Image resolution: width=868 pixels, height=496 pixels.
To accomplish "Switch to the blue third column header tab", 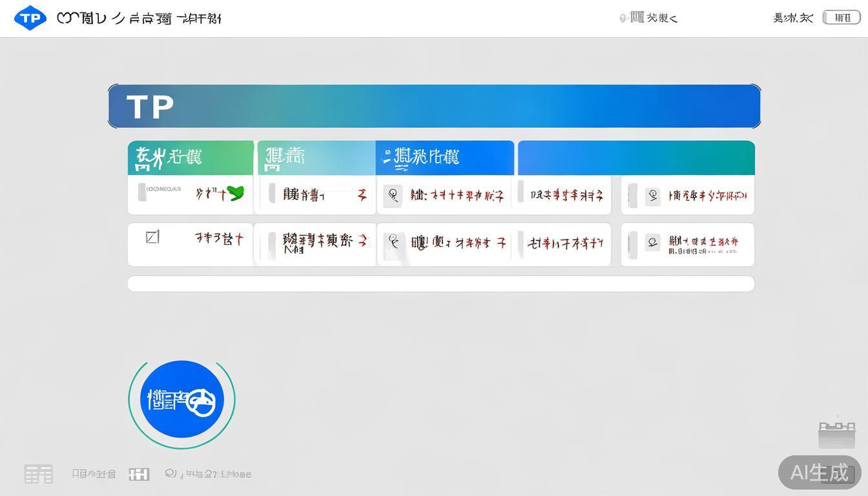I will [x=444, y=157].
